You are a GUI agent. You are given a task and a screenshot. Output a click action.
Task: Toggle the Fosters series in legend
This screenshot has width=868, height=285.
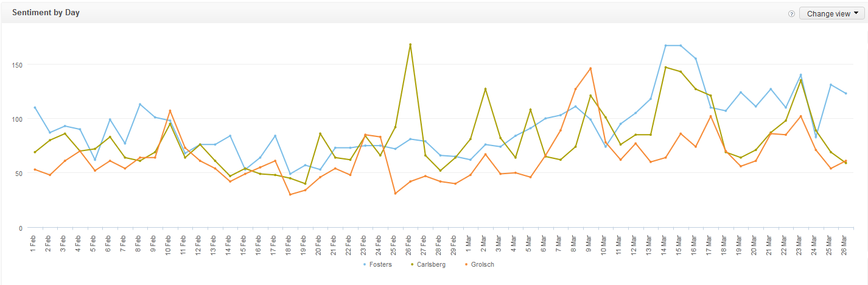tap(377, 265)
